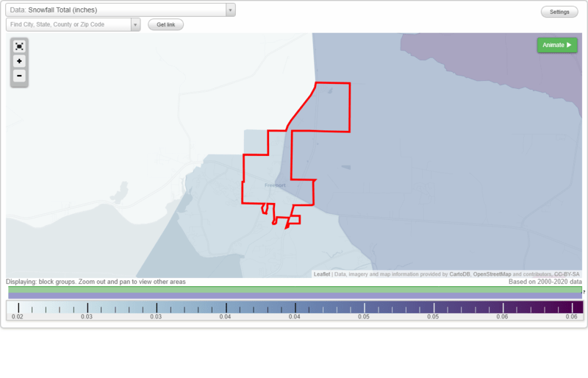This screenshot has height=378, width=588.
Task: Open the OpenStreetMap attribution link
Action: click(x=492, y=274)
